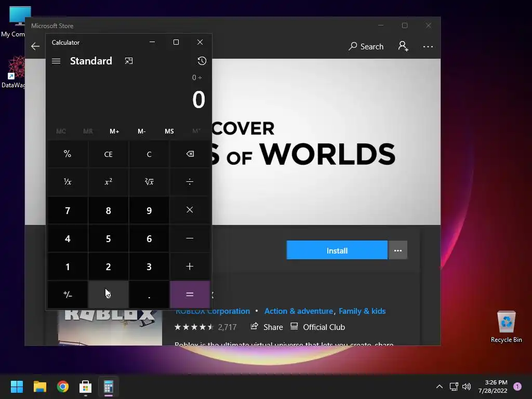Select the divide operator key
Screen dimensions: 532x399
[190, 182]
